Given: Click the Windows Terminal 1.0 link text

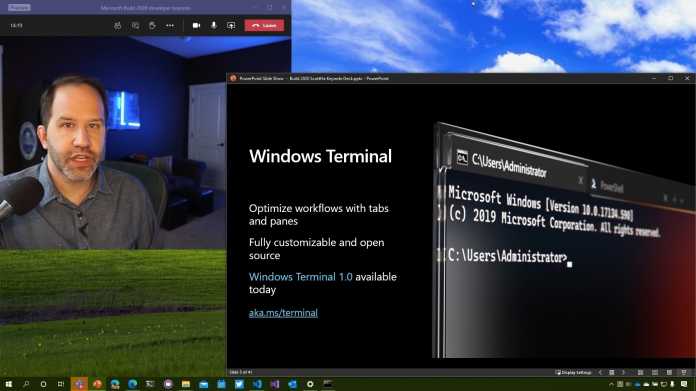Looking at the screenshot, I should 301,276.
